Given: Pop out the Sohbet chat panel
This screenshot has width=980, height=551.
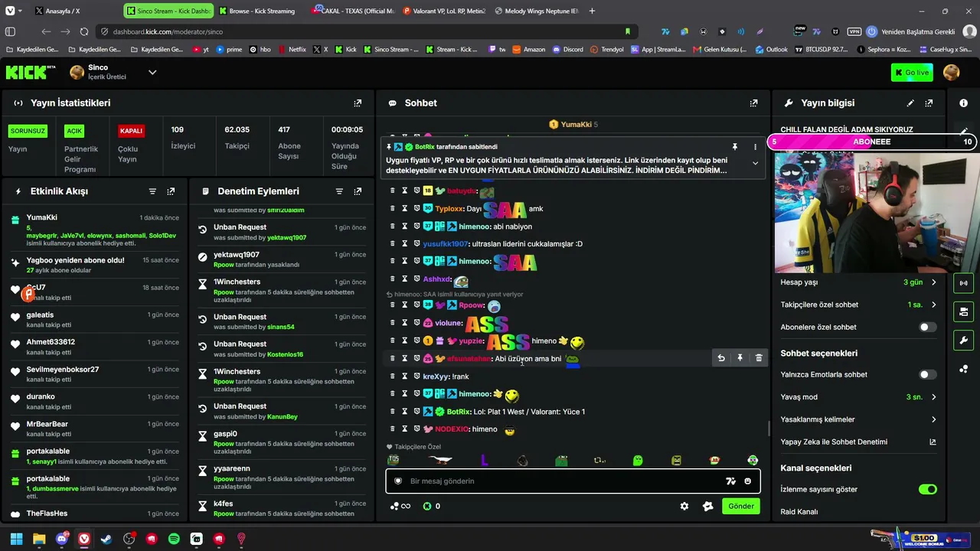Looking at the screenshot, I should point(754,103).
